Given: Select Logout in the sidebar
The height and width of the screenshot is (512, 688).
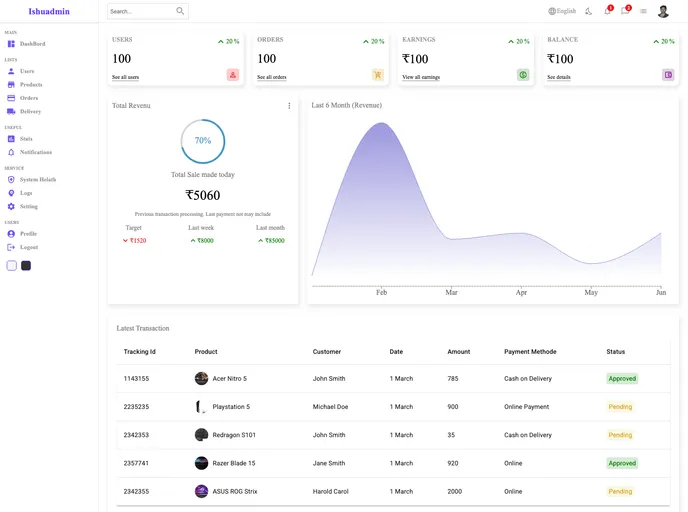Looking at the screenshot, I should pos(29,247).
